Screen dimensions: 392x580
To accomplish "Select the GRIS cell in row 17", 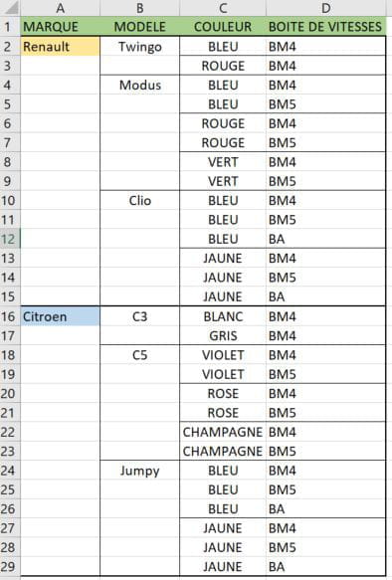I will (x=223, y=335).
